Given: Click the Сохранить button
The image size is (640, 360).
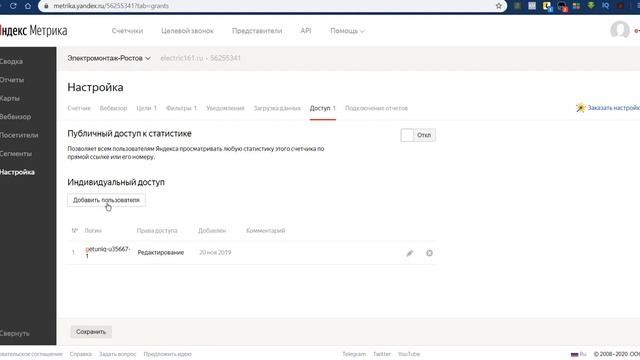Looking at the screenshot, I should (91, 332).
